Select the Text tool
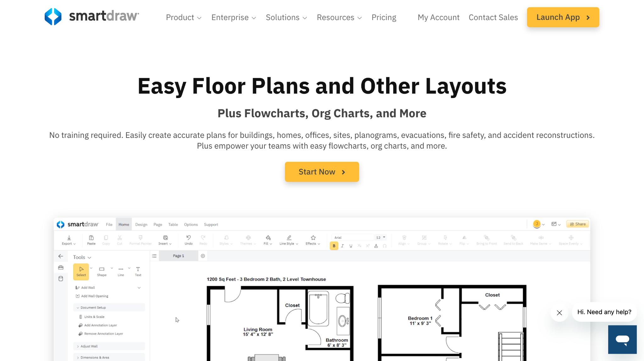This screenshot has width=644, height=361. 138,271
